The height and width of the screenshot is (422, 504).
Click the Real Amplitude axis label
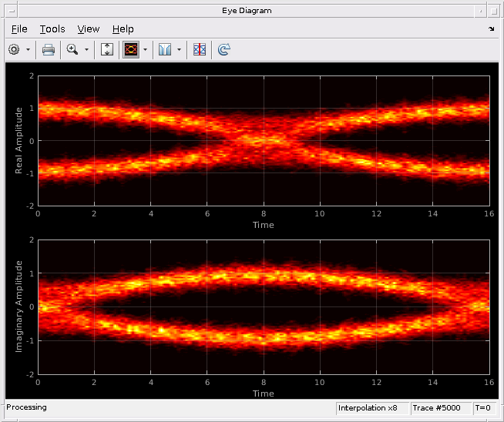[x=18, y=141]
